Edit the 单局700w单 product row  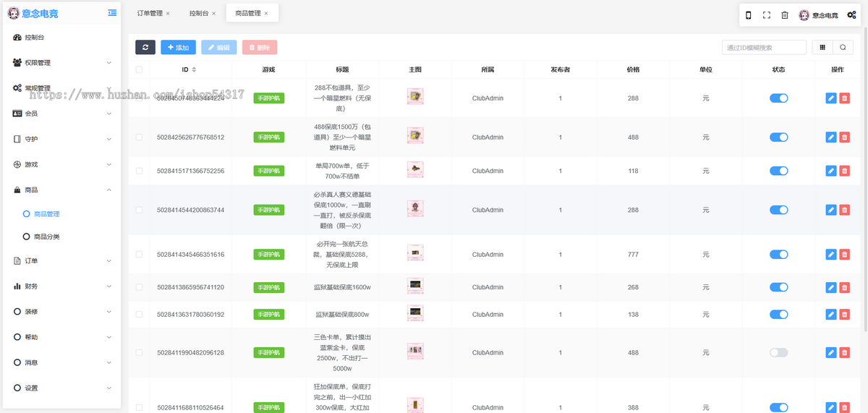coord(831,171)
